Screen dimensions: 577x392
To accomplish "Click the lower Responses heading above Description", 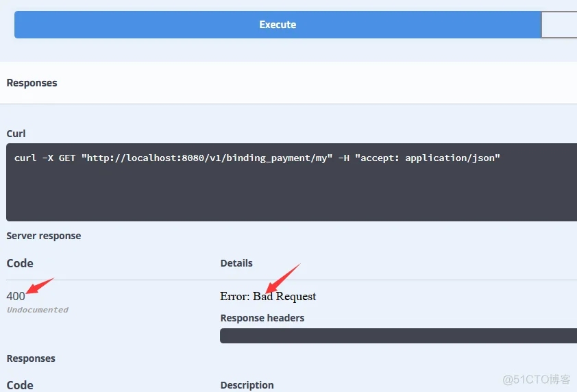I will (31, 358).
